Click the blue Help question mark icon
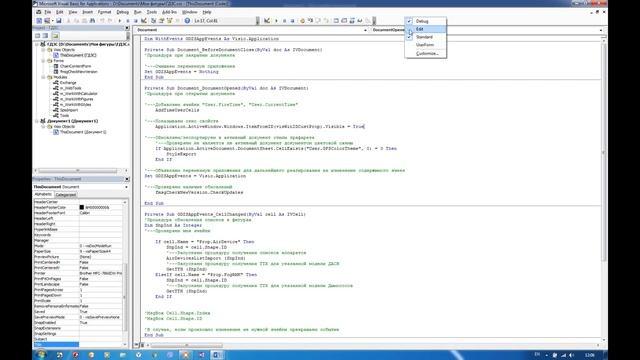This screenshot has height=360, width=640. pos(187,20)
